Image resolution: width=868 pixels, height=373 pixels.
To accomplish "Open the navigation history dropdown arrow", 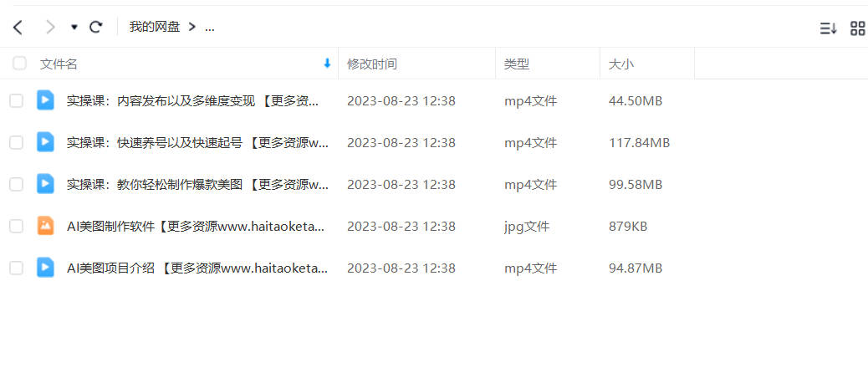I will 74,27.
